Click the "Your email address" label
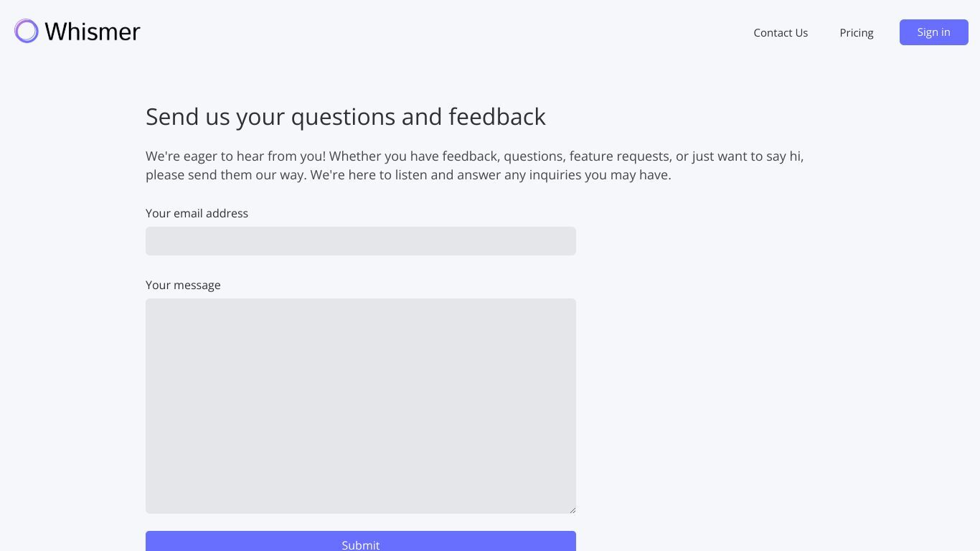The height and width of the screenshot is (551, 980). point(197,213)
